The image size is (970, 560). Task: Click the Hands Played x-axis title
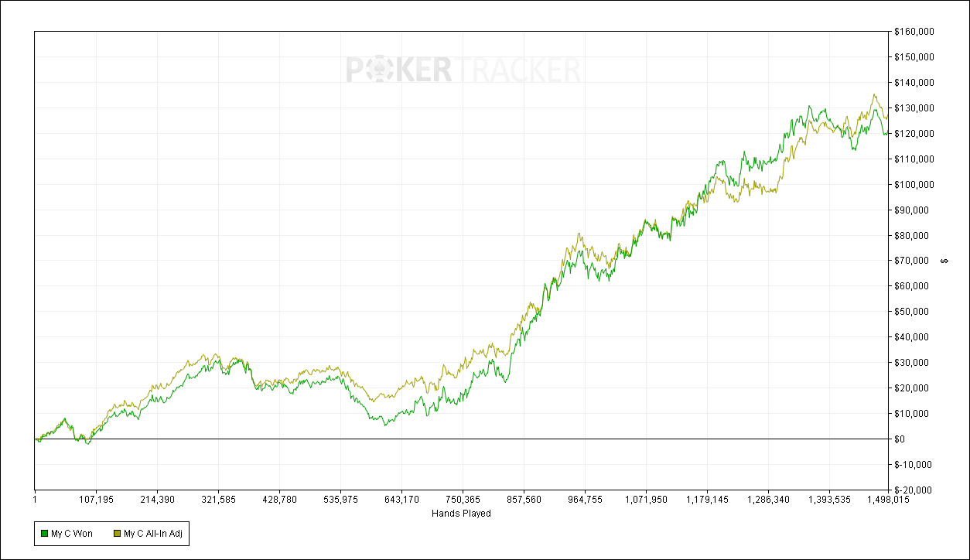pos(461,513)
